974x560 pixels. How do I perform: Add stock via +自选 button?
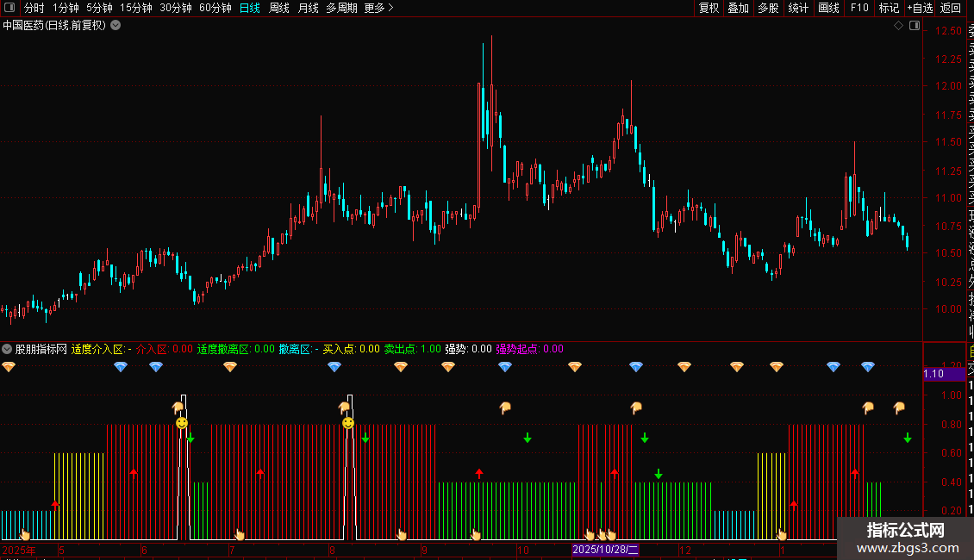(x=920, y=8)
